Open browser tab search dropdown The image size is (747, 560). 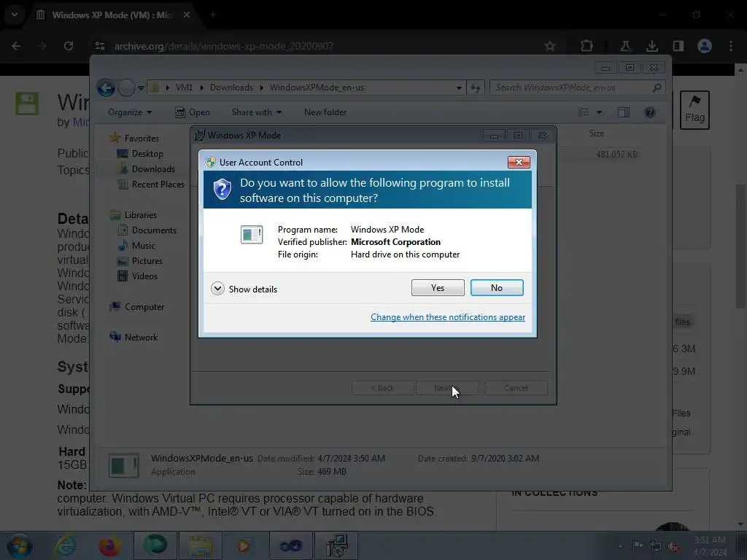(15, 15)
